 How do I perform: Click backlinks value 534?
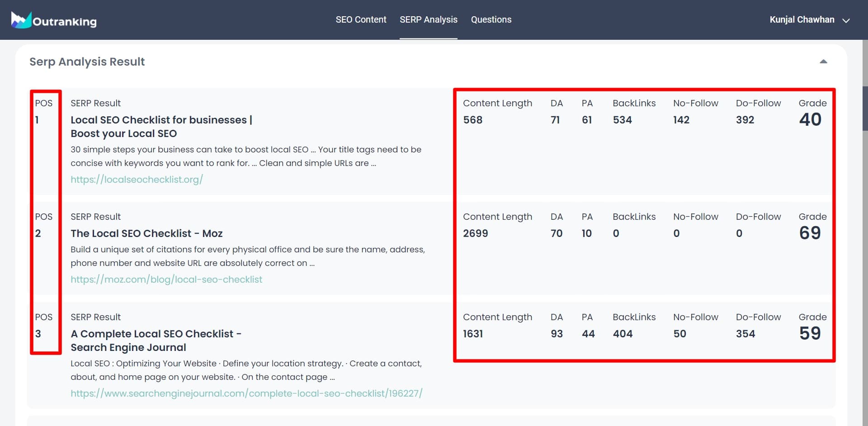tap(622, 120)
